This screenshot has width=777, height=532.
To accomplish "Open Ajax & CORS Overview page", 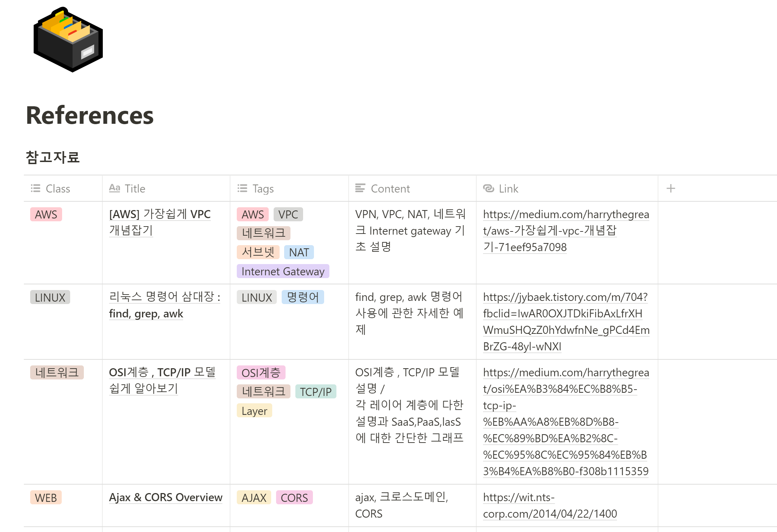I will tap(166, 497).
